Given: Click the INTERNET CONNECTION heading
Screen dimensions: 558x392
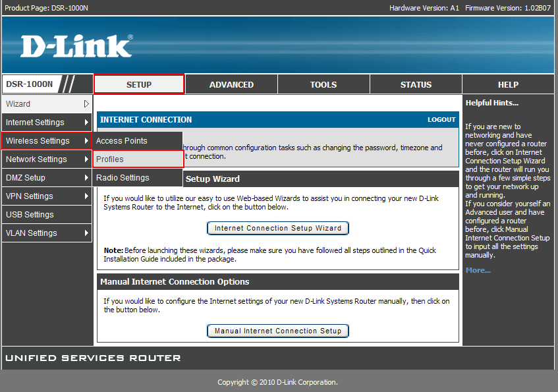Looking at the screenshot, I should pyautogui.click(x=146, y=120).
